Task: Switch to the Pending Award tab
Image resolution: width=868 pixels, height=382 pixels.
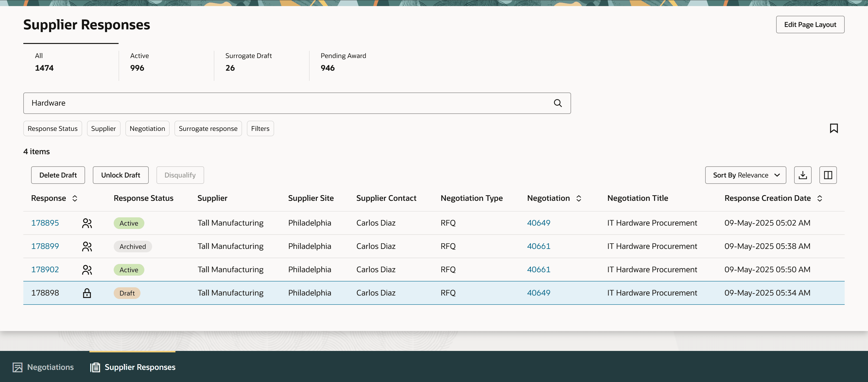Action: 343,62
